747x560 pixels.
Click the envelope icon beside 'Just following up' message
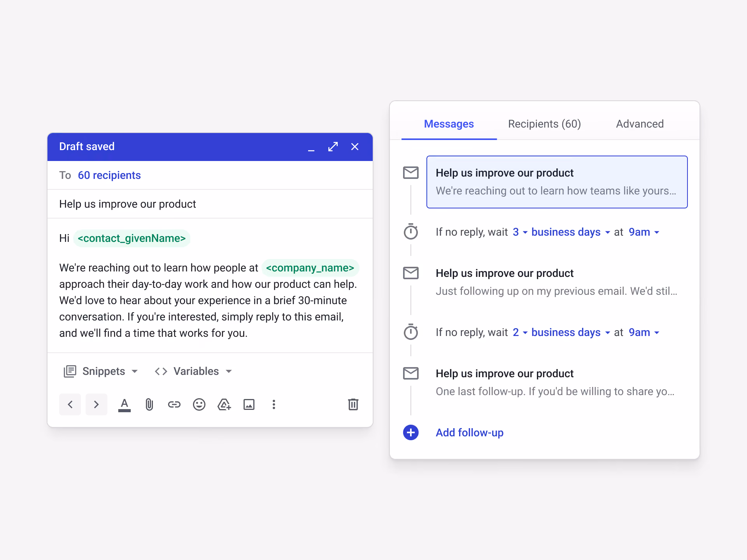411,273
